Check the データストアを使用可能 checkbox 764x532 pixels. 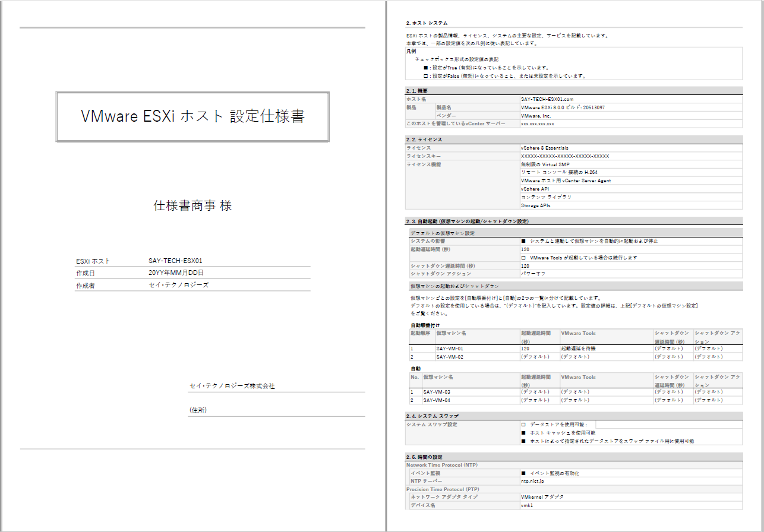pyautogui.click(x=523, y=425)
